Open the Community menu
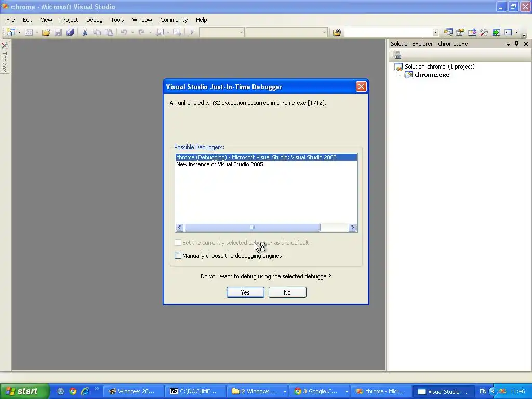The height and width of the screenshot is (399, 532). tap(174, 20)
